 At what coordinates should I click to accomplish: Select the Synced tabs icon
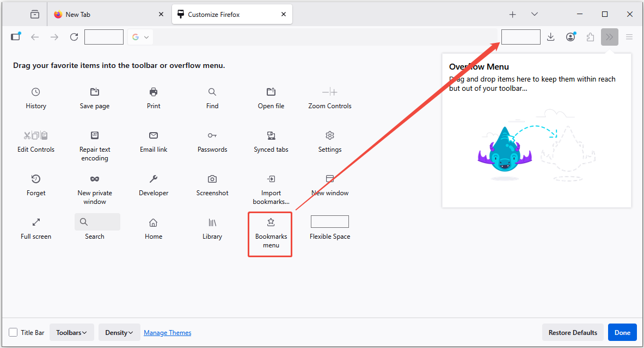(x=271, y=135)
